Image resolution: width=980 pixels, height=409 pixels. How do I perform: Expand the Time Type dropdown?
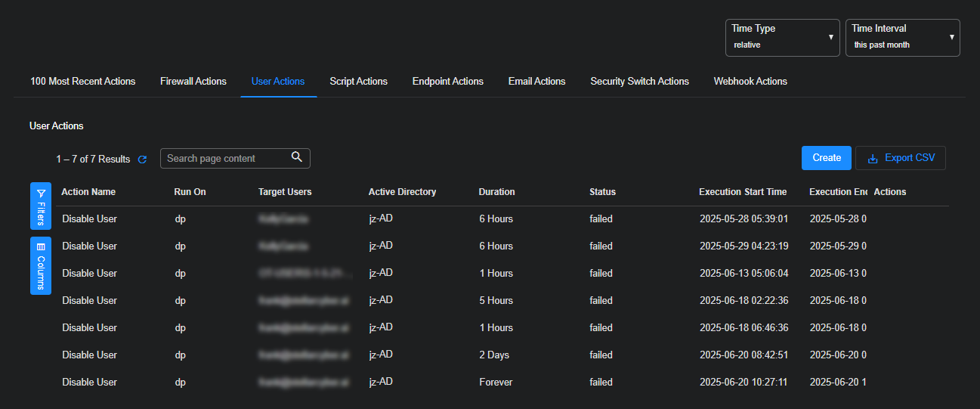782,38
